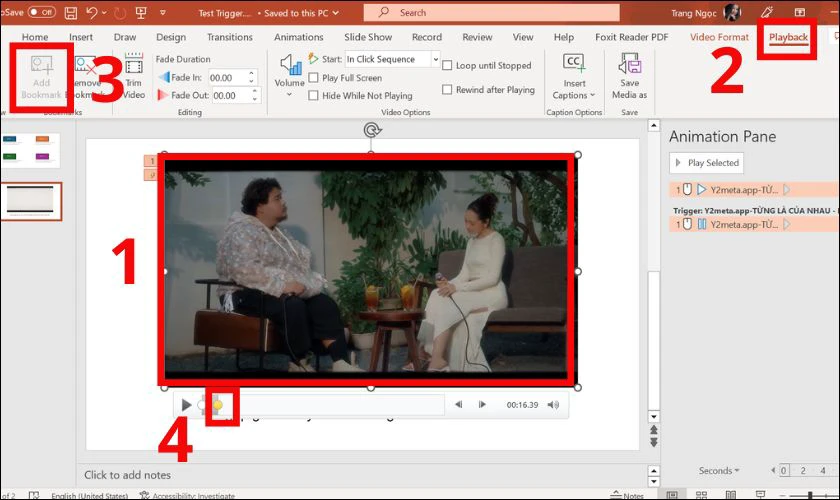The height and width of the screenshot is (500, 840).
Task: Select the Y2meta.app pause animation under Trigger
Action: (754, 225)
